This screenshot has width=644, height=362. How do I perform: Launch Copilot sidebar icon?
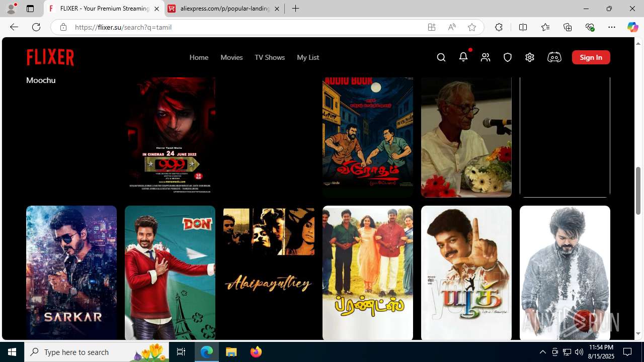pyautogui.click(x=632, y=27)
